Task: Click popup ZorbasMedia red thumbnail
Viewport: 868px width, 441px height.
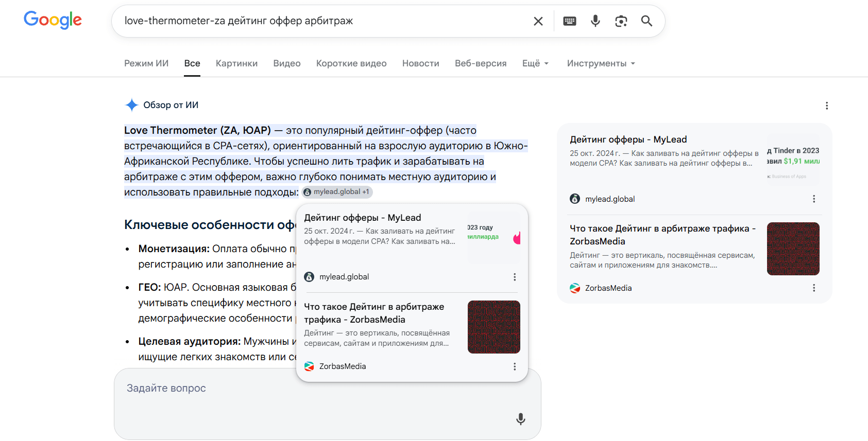Action: (x=494, y=327)
